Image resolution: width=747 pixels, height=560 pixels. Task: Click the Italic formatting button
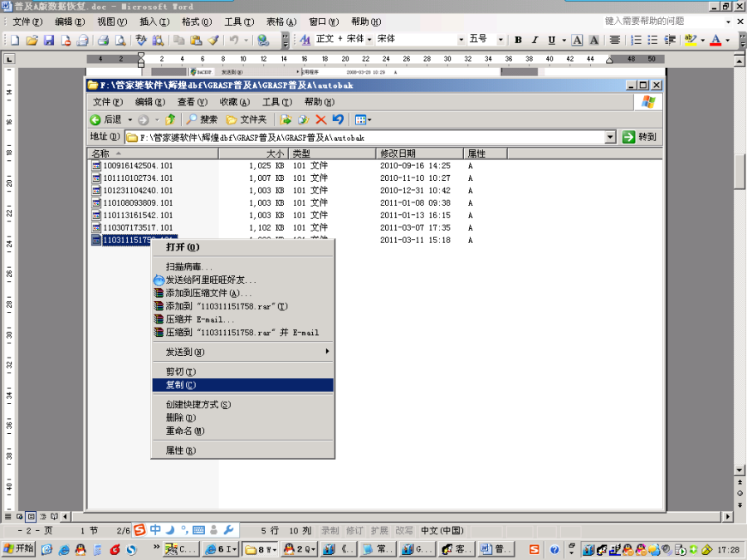pyautogui.click(x=535, y=40)
